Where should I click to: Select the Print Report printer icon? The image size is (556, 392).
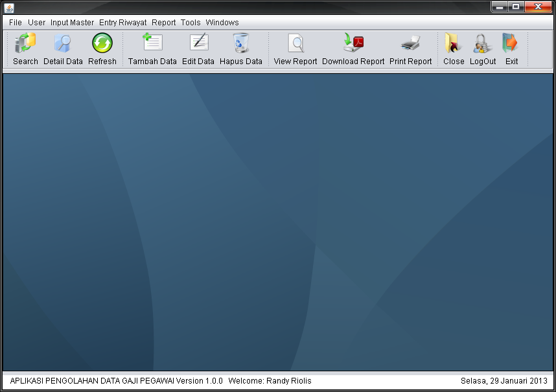point(410,43)
